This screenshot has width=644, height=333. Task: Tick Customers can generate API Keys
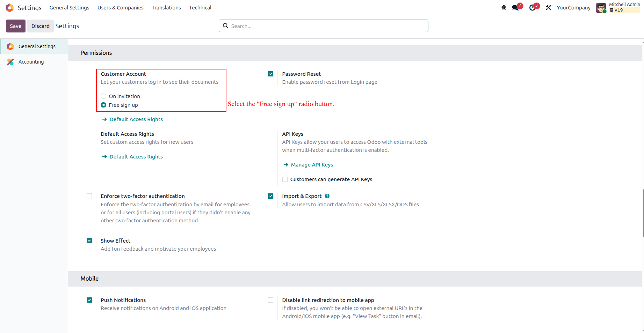(x=285, y=179)
